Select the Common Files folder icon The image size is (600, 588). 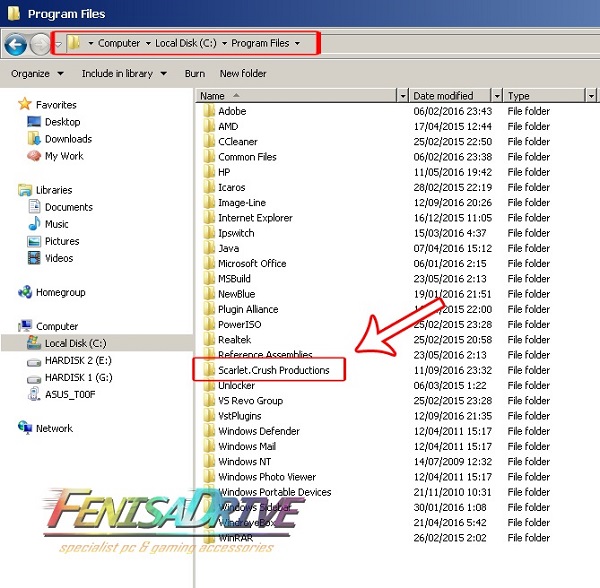[x=209, y=156]
